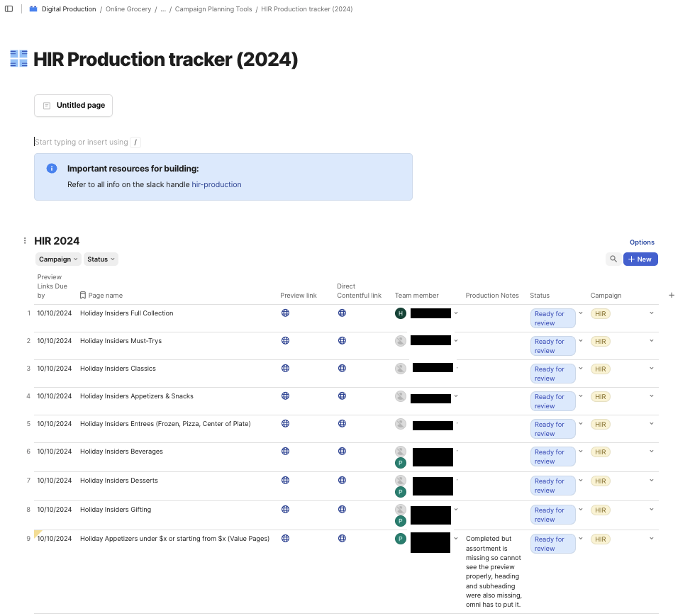Click the plus to add a new column
This screenshot has height=616, width=690.
671,295
